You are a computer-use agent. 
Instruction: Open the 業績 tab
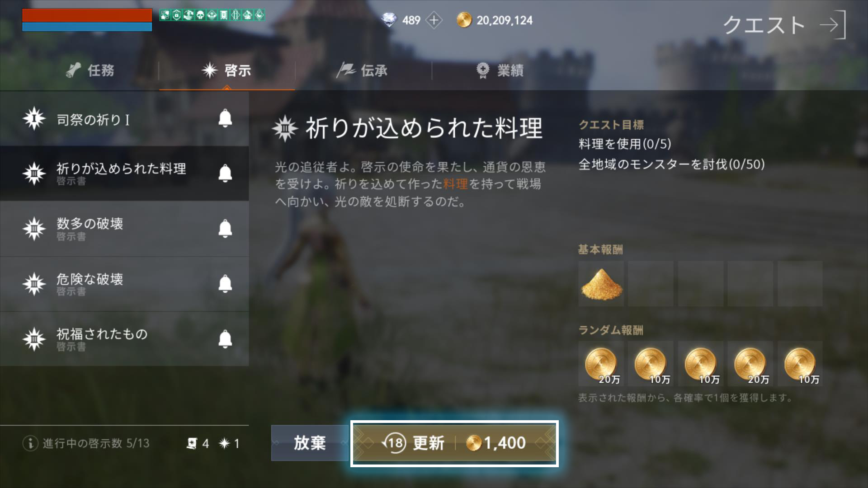click(500, 70)
